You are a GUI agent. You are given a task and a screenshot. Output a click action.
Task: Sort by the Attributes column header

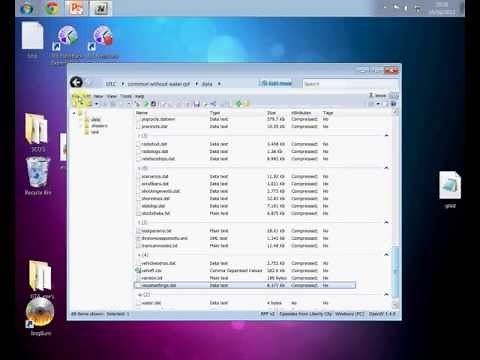(x=301, y=113)
